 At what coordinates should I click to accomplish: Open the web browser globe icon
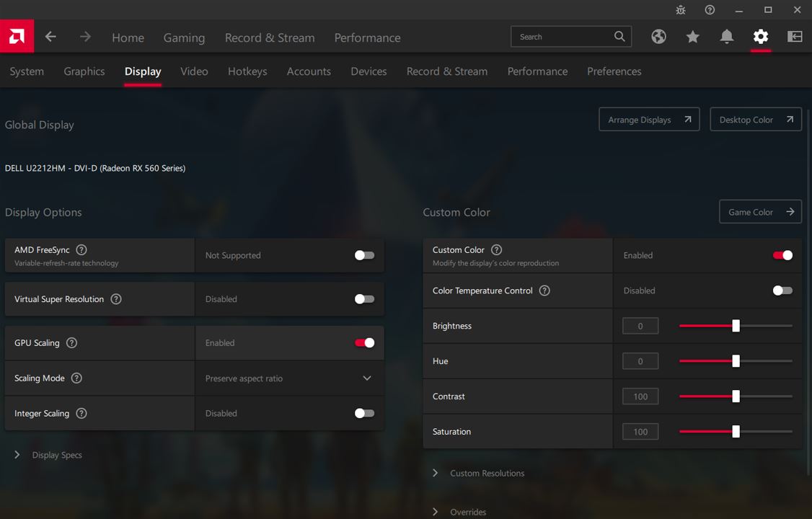(658, 37)
